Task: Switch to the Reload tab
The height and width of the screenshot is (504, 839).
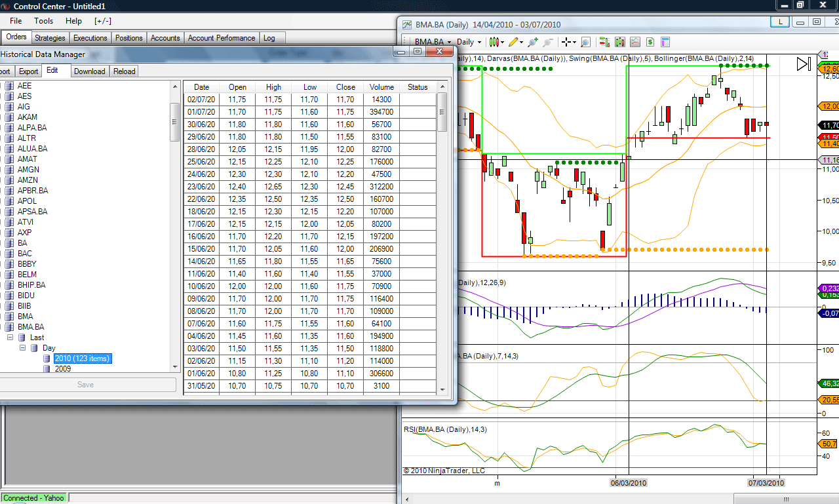Action: pos(124,71)
